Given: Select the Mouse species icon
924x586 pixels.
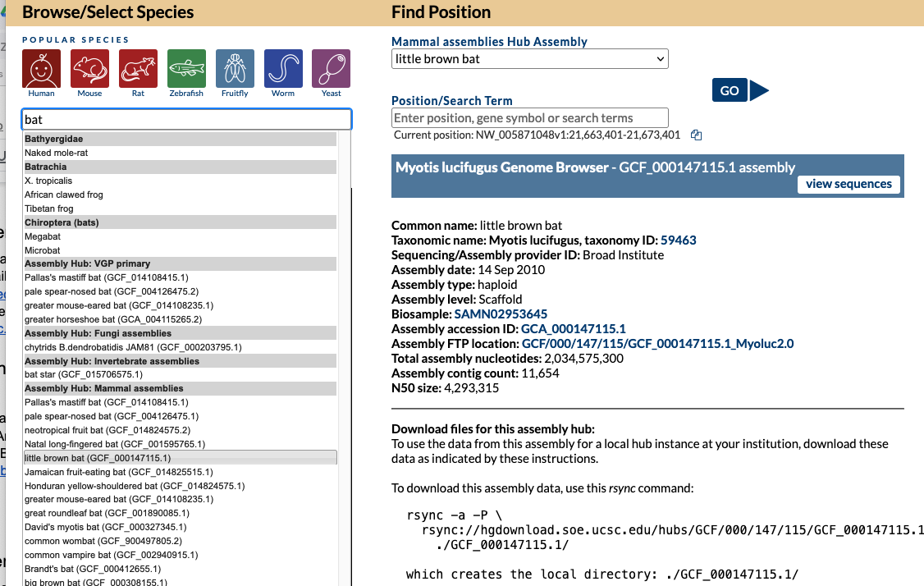Looking at the screenshot, I should [89, 69].
